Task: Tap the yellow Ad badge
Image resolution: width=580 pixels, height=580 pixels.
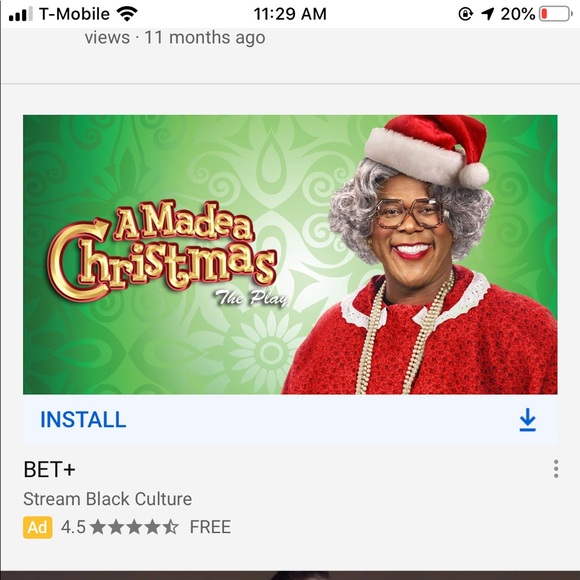Action: click(37, 527)
